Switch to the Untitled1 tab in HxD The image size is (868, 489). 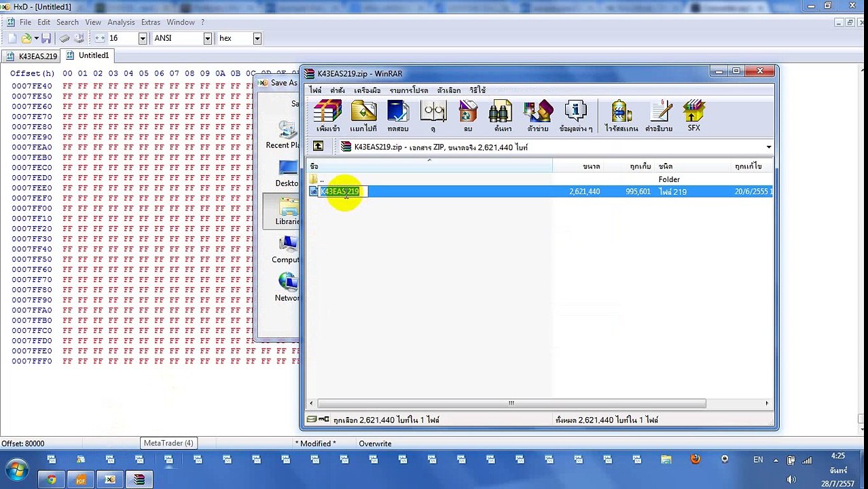pos(86,56)
